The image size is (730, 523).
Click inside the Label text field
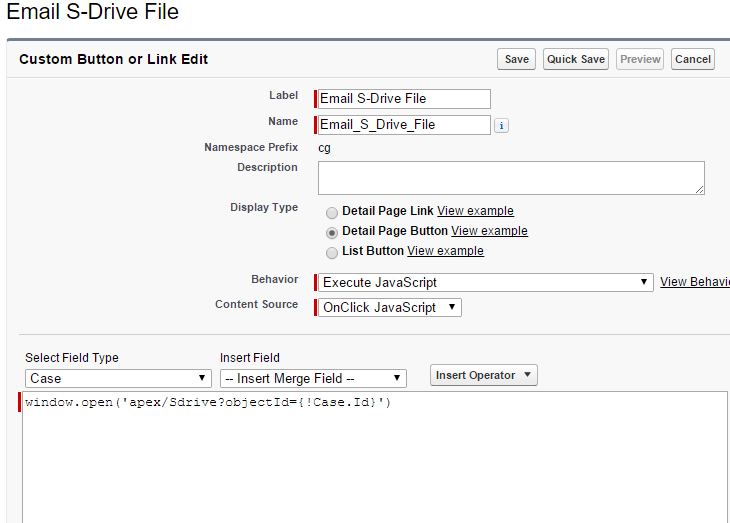click(404, 99)
